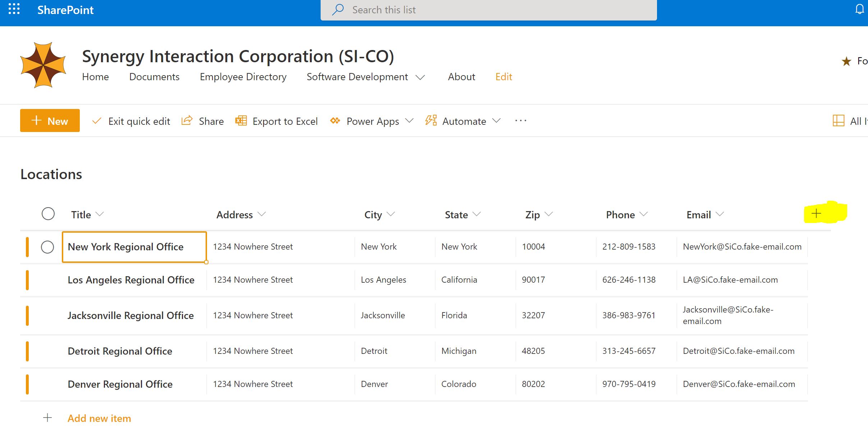Click the notifications bell icon
868x442 pixels.
[x=859, y=9]
